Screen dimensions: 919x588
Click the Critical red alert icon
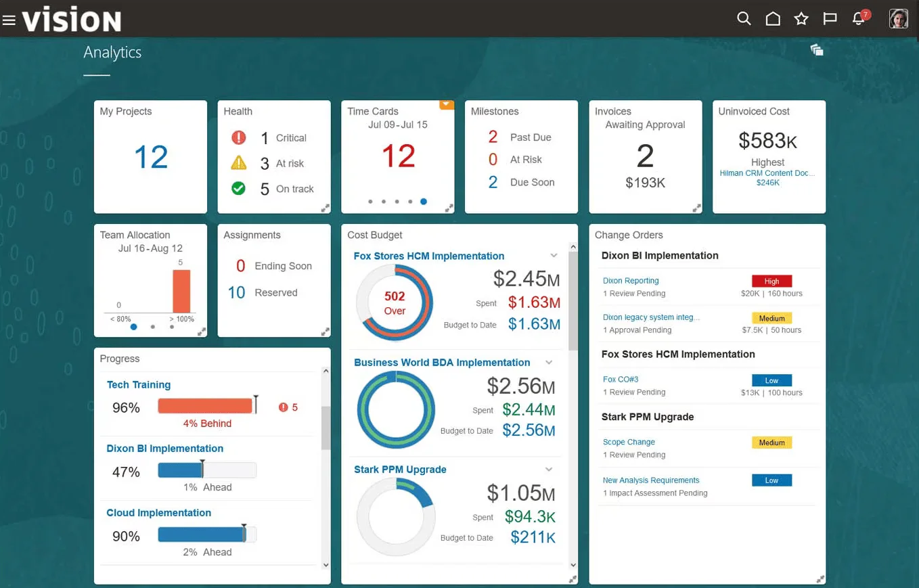coord(238,137)
